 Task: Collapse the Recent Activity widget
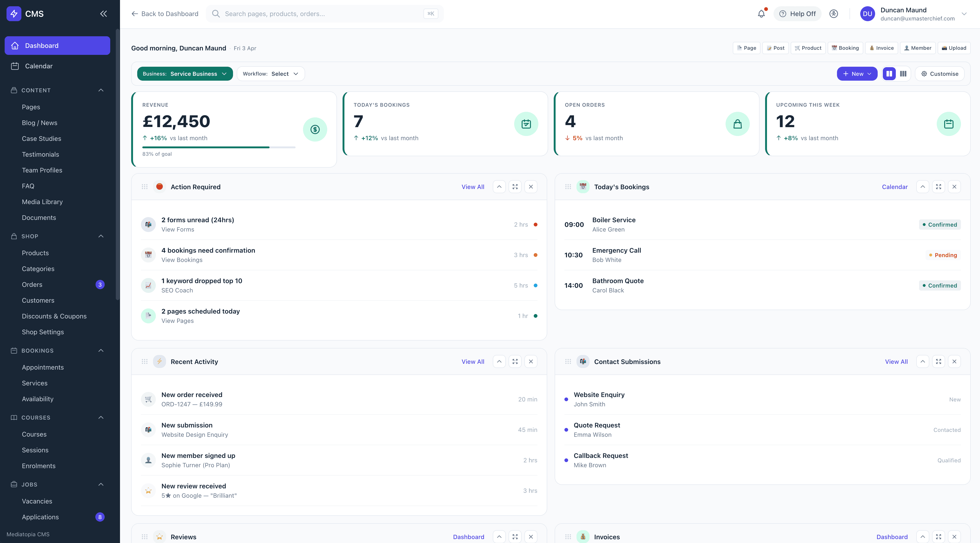(x=499, y=361)
